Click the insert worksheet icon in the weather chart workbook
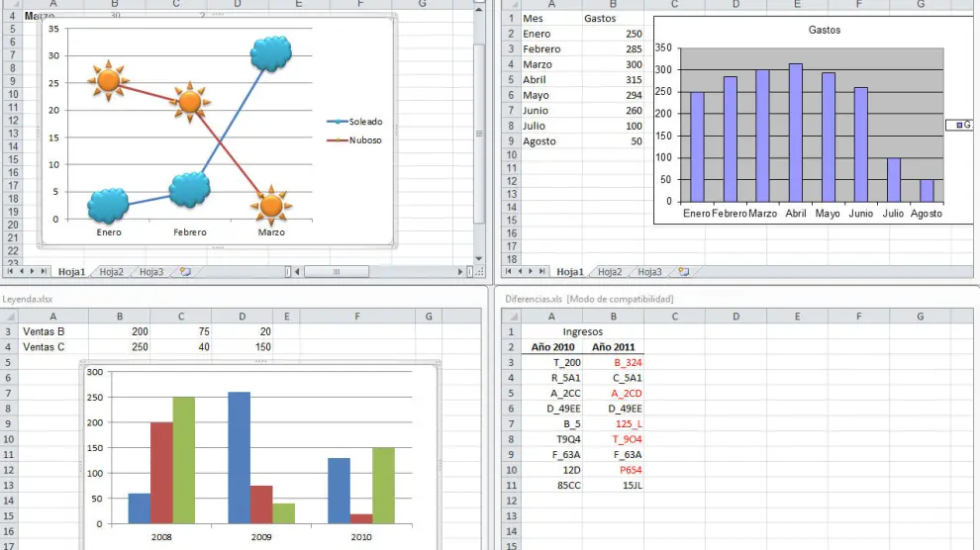Image resolution: width=980 pixels, height=550 pixels. click(185, 271)
